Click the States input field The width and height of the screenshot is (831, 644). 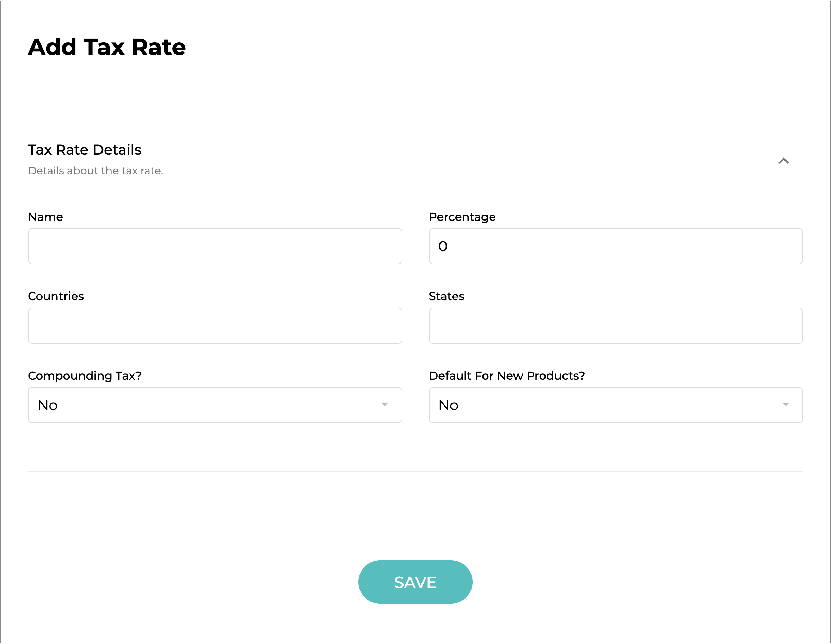coord(615,326)
